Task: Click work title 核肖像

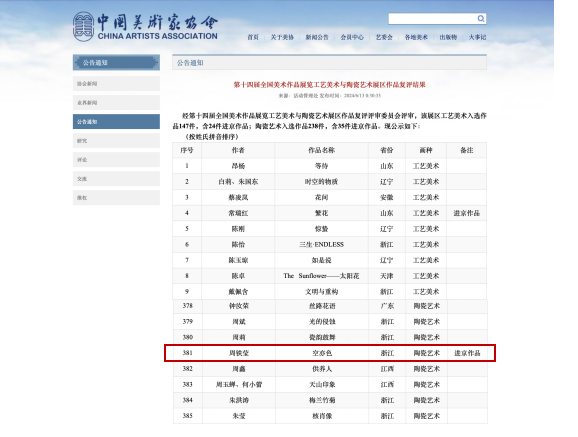Action: [x=322, y=416]
